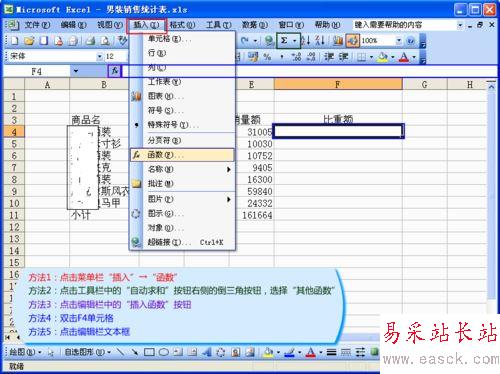
Task: Open the Tools menu
Action: [x=219, y=25]
